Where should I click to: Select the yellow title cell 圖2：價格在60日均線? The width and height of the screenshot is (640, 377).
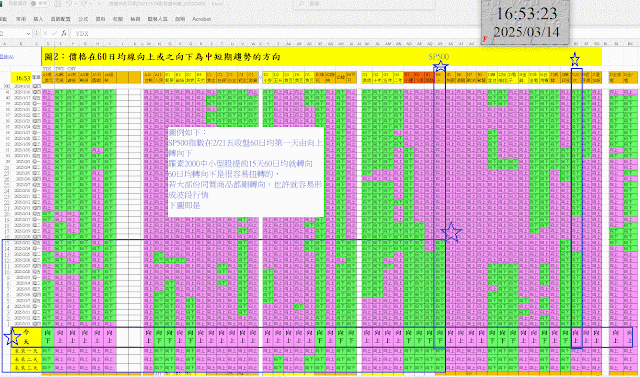tap(322, 57)
